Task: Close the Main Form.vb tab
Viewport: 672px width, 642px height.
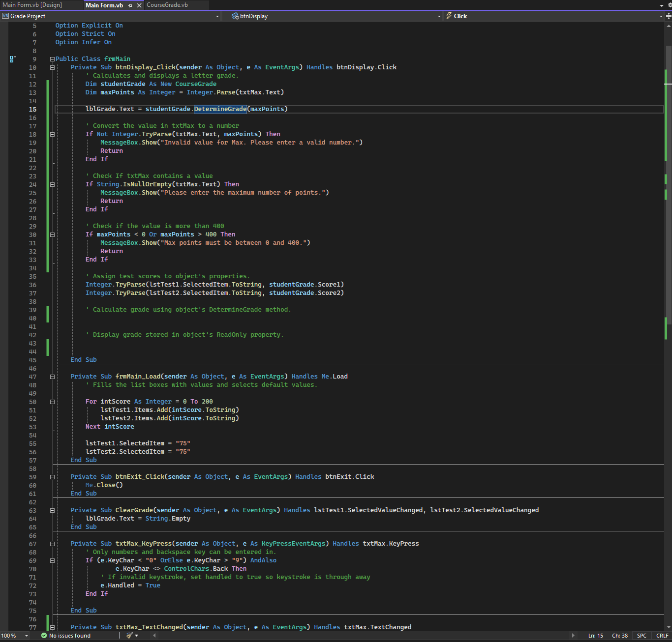Action: (x=139, y=5)
